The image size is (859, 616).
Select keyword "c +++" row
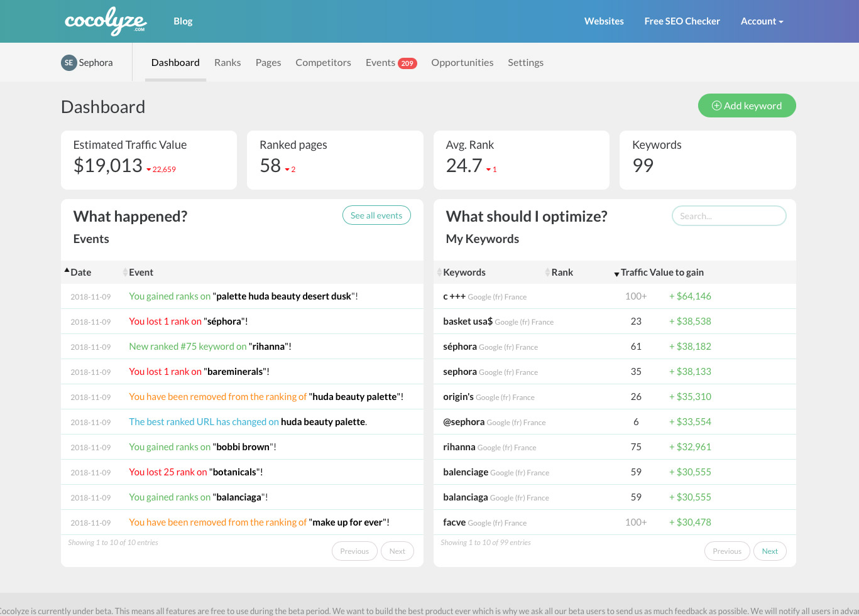click(x=615, y=296)
